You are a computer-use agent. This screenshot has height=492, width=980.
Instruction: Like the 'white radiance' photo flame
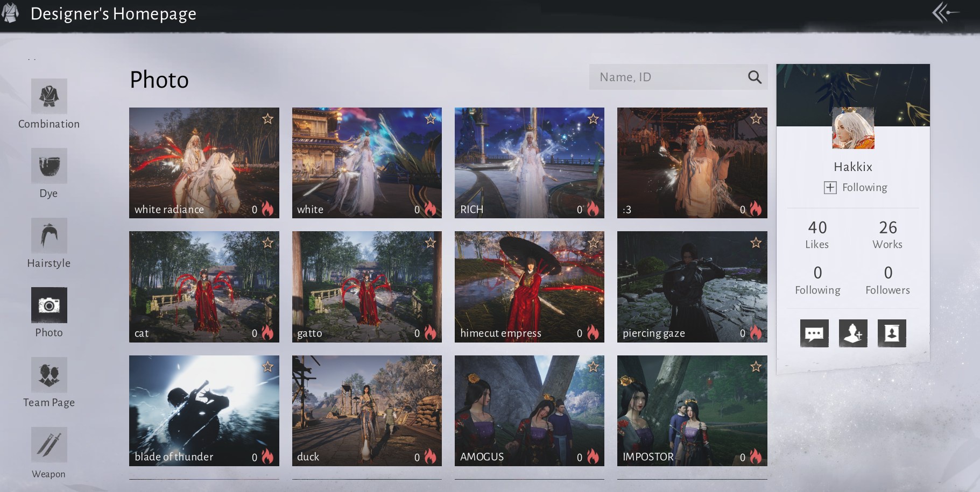tap(267, 209)
